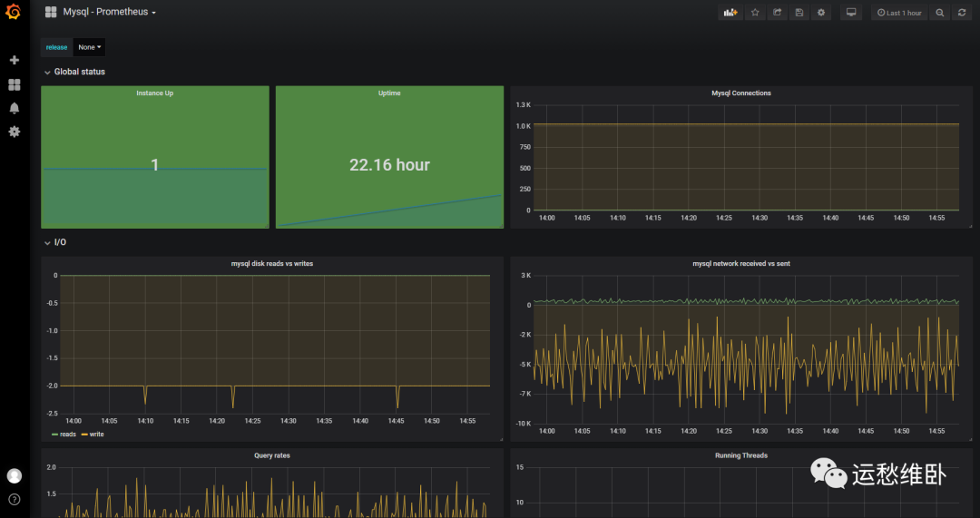Open dashboard settings gear in toolbar
Viewport: 980px width, 518px height.
(x=821, y=13)
